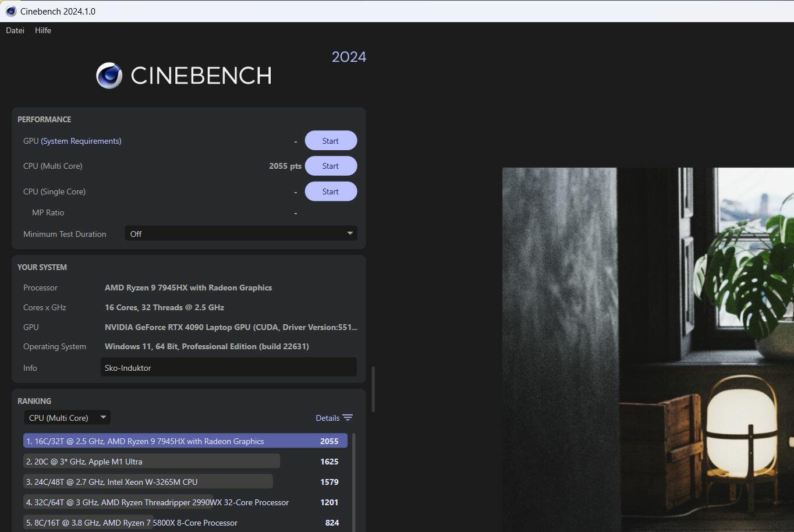Open the Hilfe menu
The width and height of the screenshot is (794, 532).
(x=43, y=30)
